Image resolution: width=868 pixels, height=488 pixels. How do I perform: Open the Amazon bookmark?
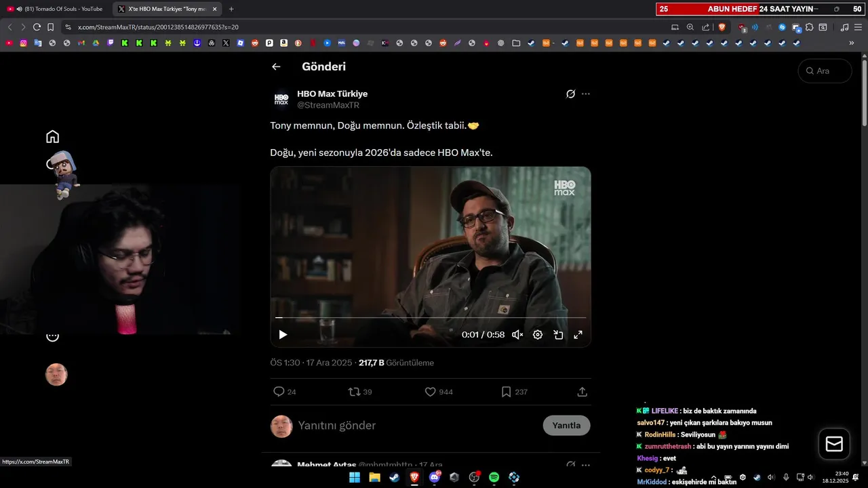[x=283, y=43]
